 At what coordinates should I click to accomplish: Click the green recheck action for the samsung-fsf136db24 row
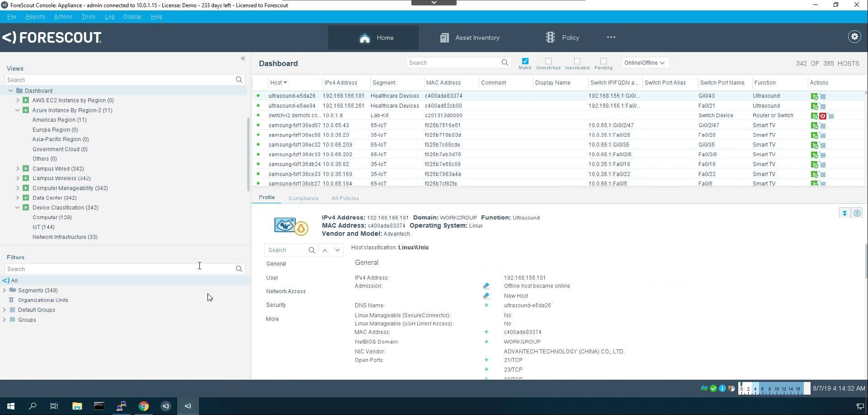pyautogui.click(x=814, y=164)
